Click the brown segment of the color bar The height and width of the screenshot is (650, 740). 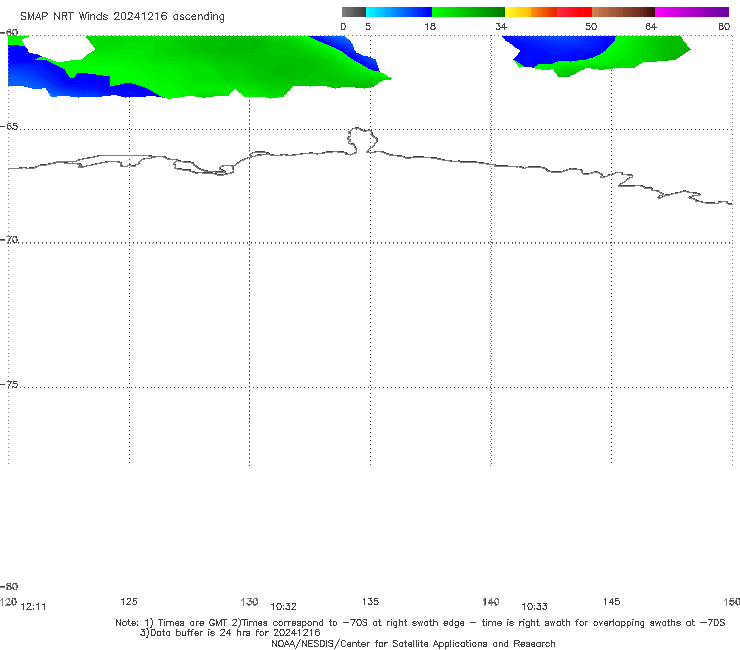[x=623, y=12]
